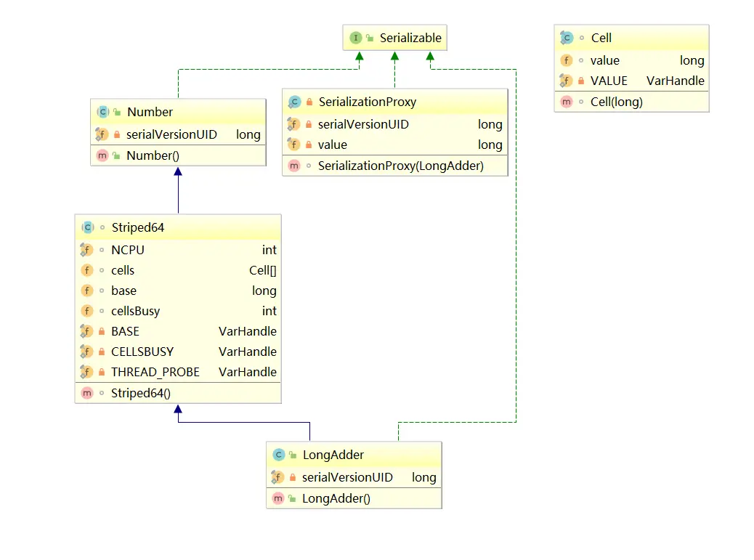This screenshot has height=560, width=754.
Task: Click the NCPU field icon
Action: [86, 250]
